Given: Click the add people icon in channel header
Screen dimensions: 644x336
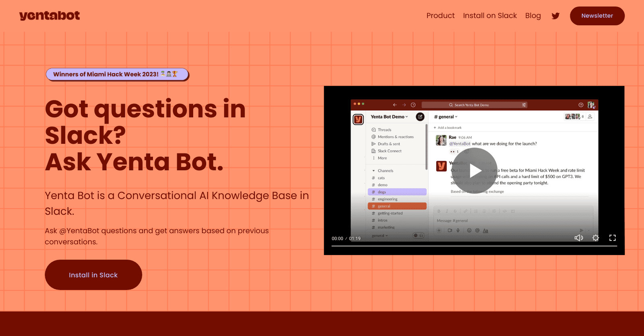Looking at the screenshot, I should pyautogui.click(x=590, y=116).
